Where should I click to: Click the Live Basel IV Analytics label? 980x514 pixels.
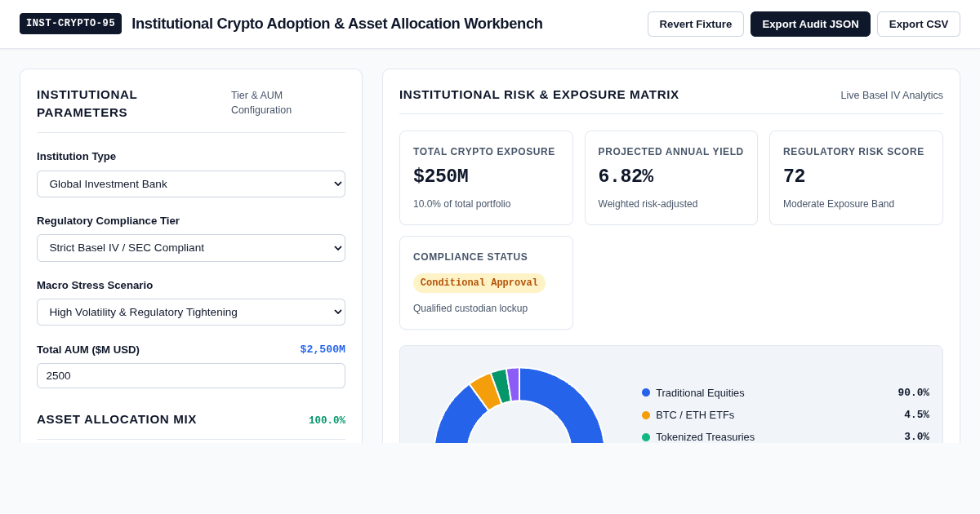point(892,95)
